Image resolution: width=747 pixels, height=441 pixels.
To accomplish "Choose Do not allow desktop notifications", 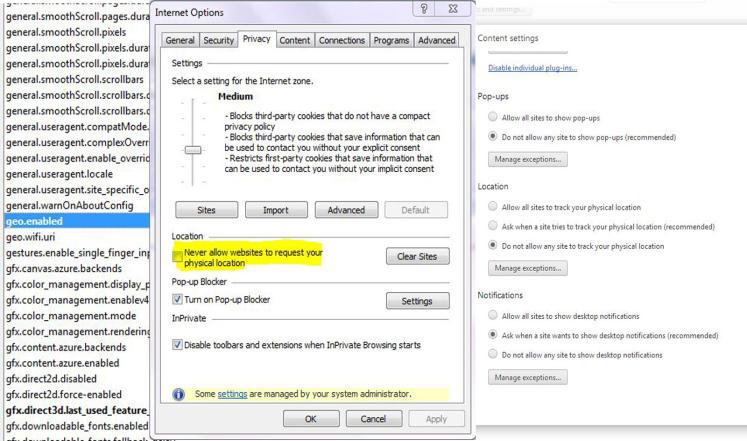I will 494,354.
